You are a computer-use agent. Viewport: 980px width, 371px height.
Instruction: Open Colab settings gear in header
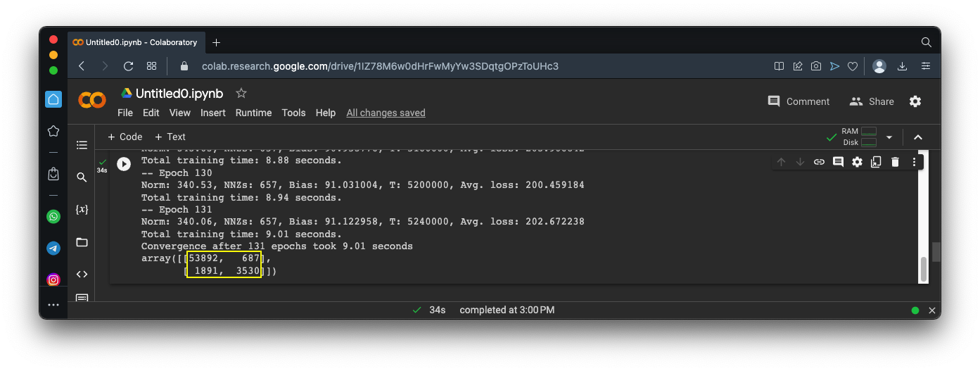click(x=915, y=101)
